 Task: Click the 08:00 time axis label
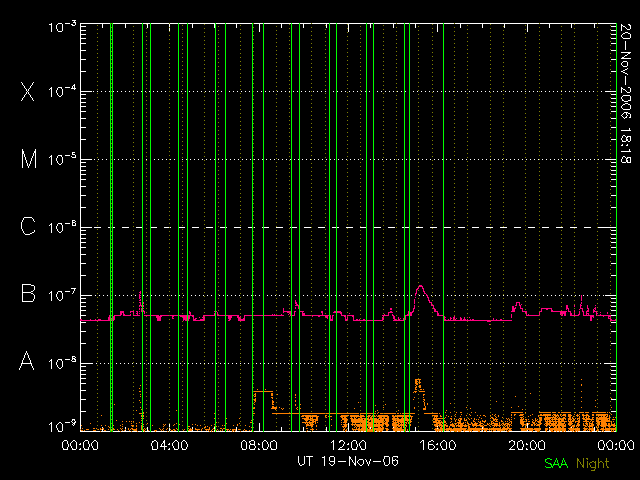[x=259, y=445]
